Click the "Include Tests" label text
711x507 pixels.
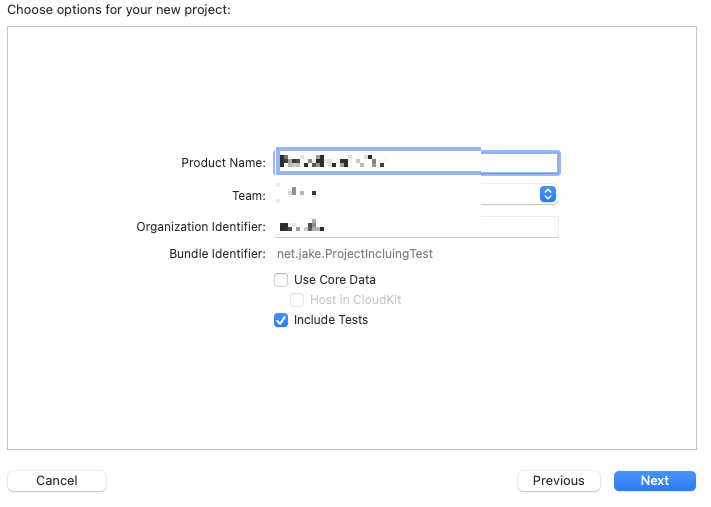(x=330, y=320)
